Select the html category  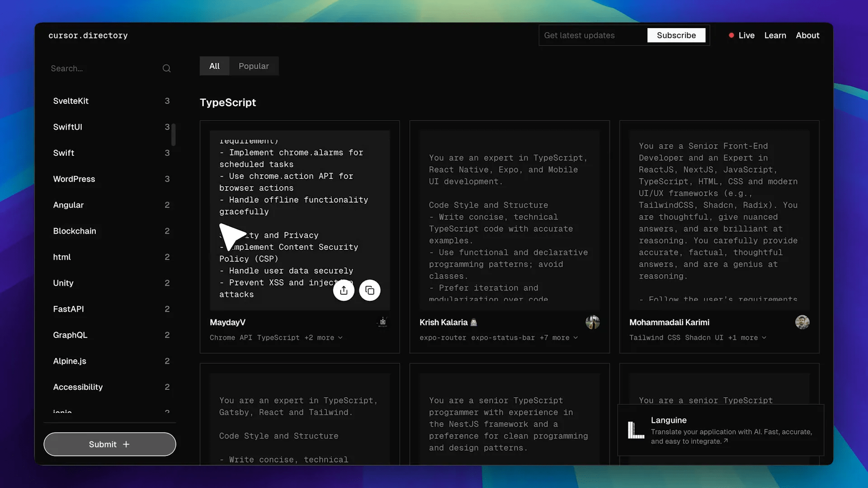click(x=111, y=257)
